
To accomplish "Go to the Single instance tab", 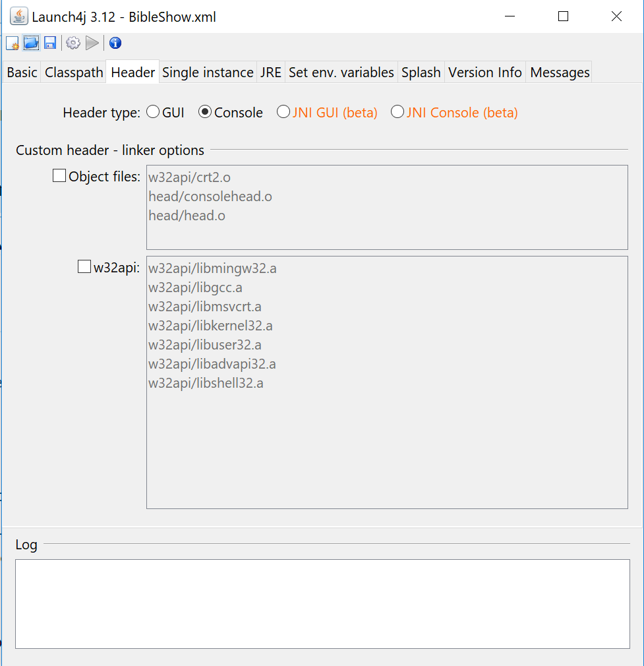I will coord(208,73).
